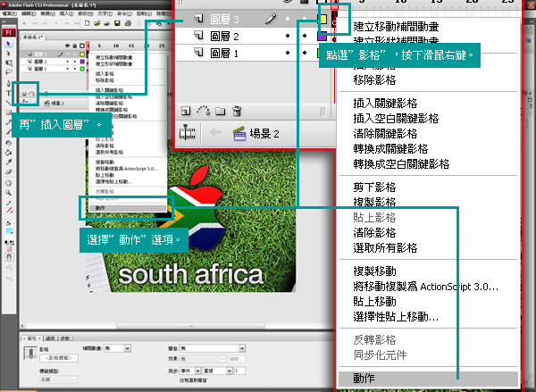The width and height of the screenshot is (536, 392).
Task: Select the Hand tool
Action: pyautogui.click(x=9, y=183)
